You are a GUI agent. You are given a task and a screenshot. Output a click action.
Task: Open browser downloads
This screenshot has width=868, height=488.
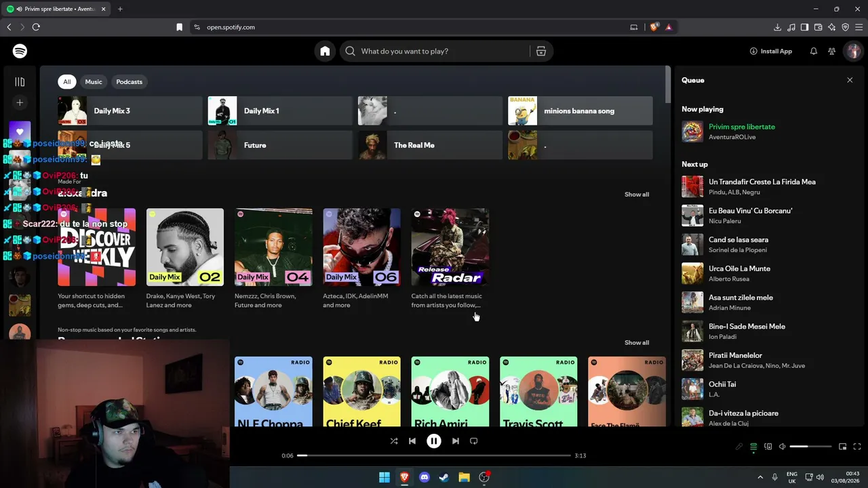pos(777,27)
